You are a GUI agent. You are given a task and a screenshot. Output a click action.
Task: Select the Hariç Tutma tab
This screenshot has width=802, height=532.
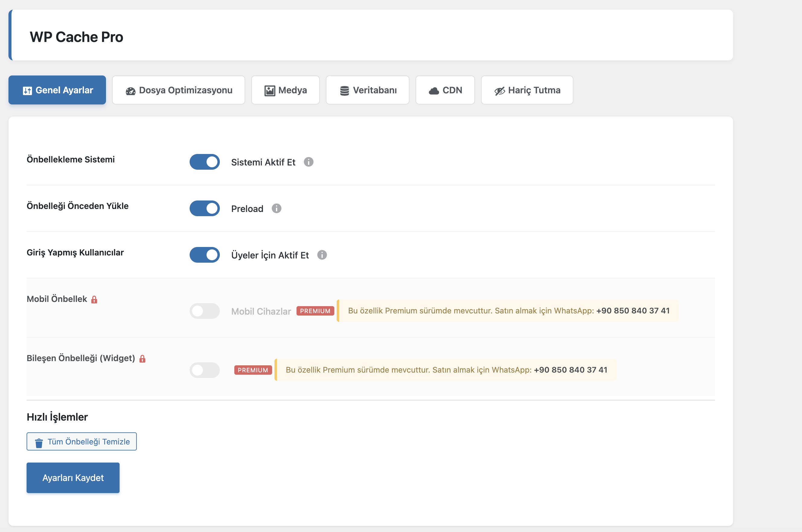tap(527, 90)
